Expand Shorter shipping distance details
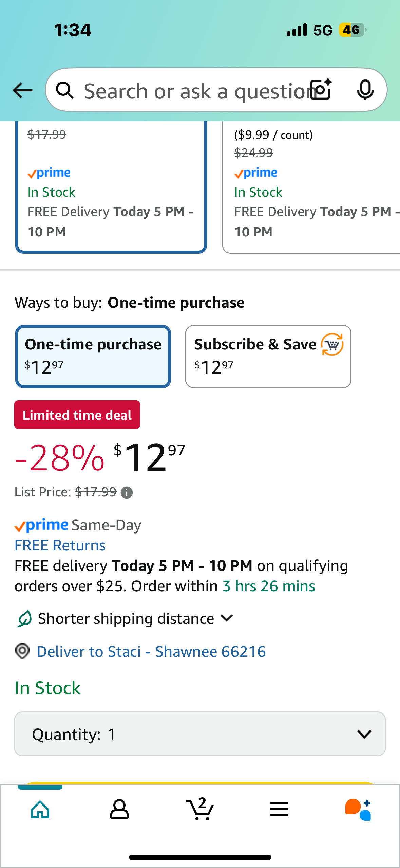This screenshot has width=400, height=868. pyautogui.click(x=126, y=618)
